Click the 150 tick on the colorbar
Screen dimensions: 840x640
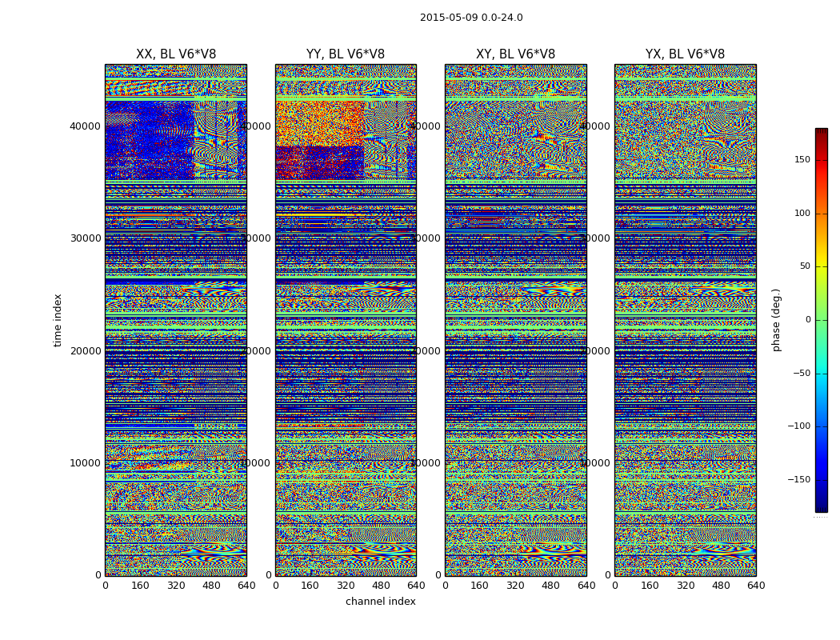(x=802, y=160)
